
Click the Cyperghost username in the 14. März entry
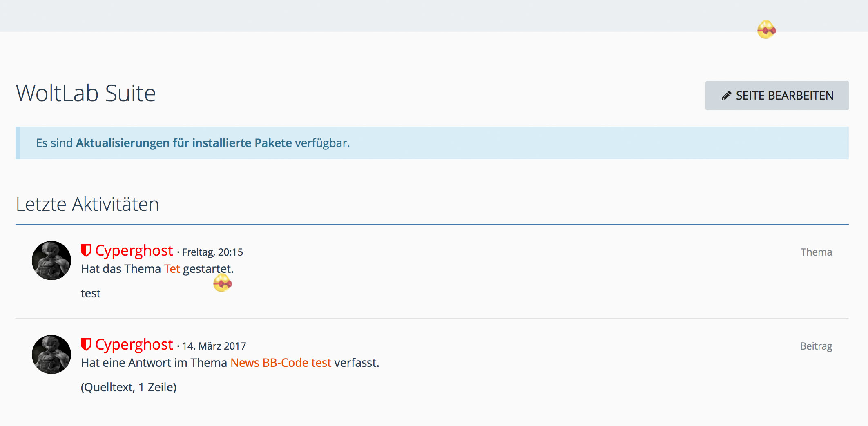coord(134,345)
